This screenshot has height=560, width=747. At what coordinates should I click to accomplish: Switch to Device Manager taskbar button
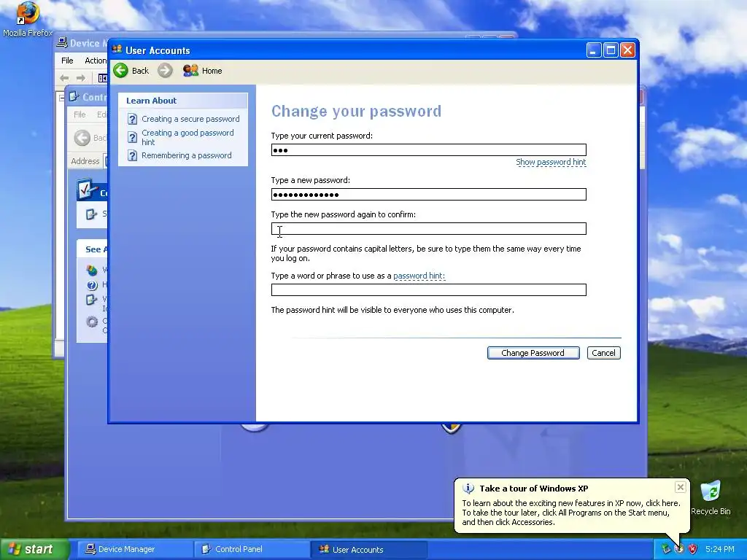(x=133, y=549)
